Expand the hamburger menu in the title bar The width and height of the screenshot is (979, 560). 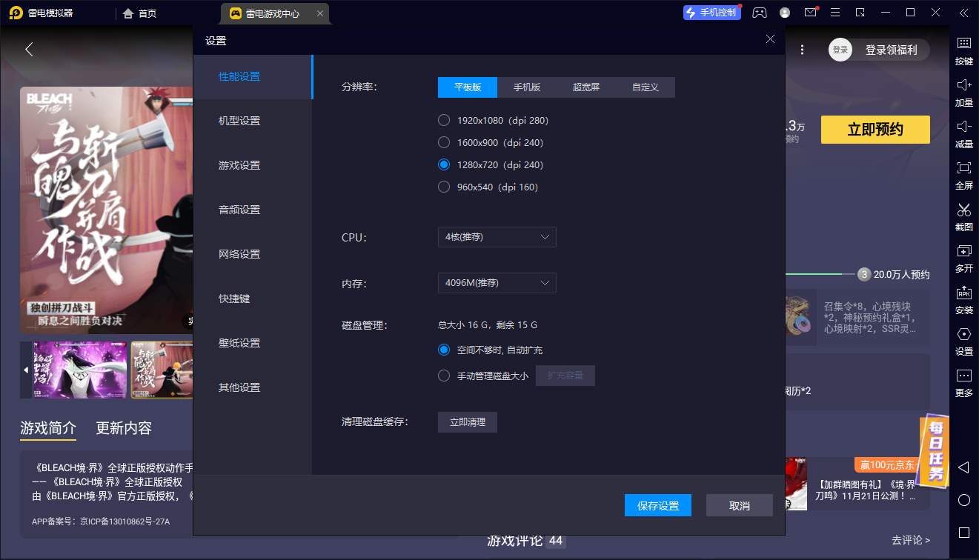tap(834, 12)
